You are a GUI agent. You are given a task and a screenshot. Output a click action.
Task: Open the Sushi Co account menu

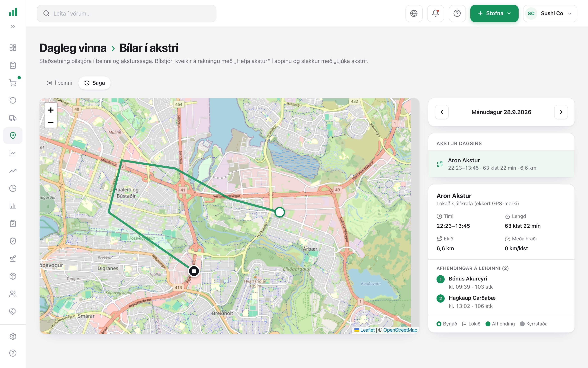pyautogui.click(x=550, y=13)
